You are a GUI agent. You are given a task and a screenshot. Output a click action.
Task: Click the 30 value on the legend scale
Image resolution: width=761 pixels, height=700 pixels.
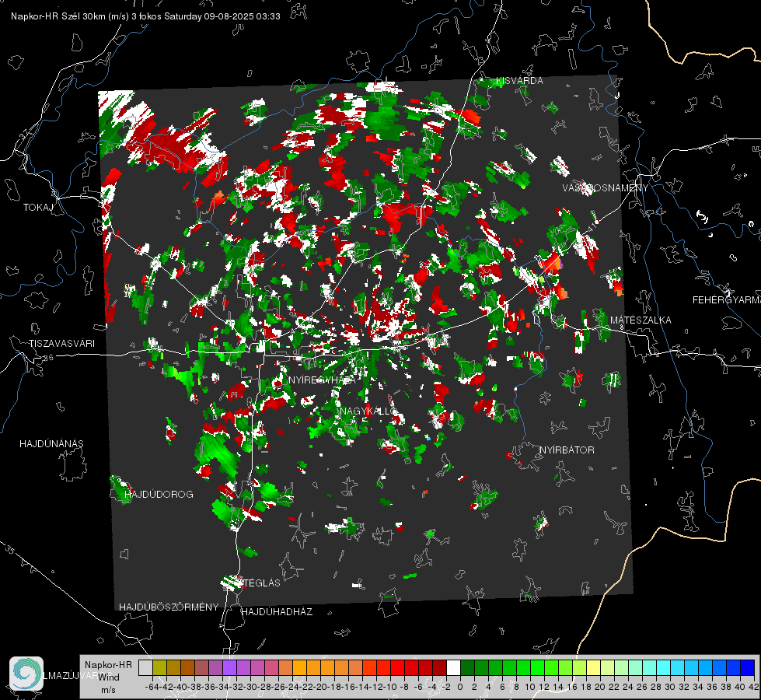pyautogui.click(x=670, y=687)
